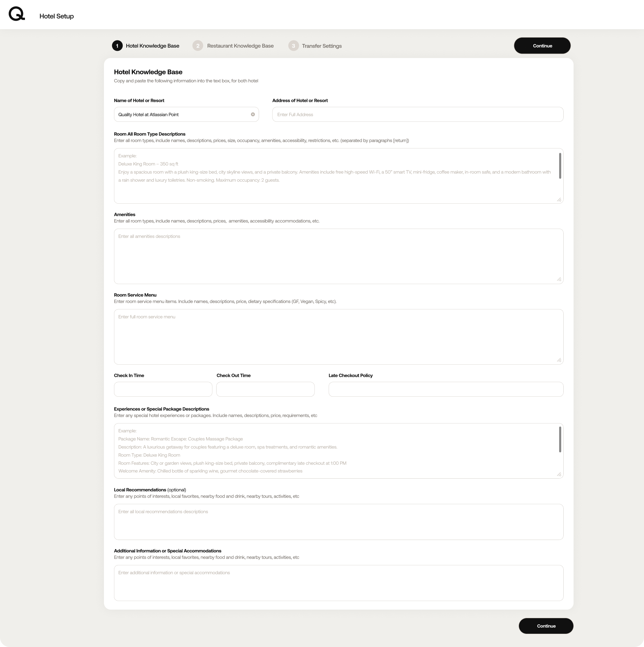644x647 pixels.
Task: Focus the Late Checkout Policy field
Action: pyautogui.click(x=446, y=389)
